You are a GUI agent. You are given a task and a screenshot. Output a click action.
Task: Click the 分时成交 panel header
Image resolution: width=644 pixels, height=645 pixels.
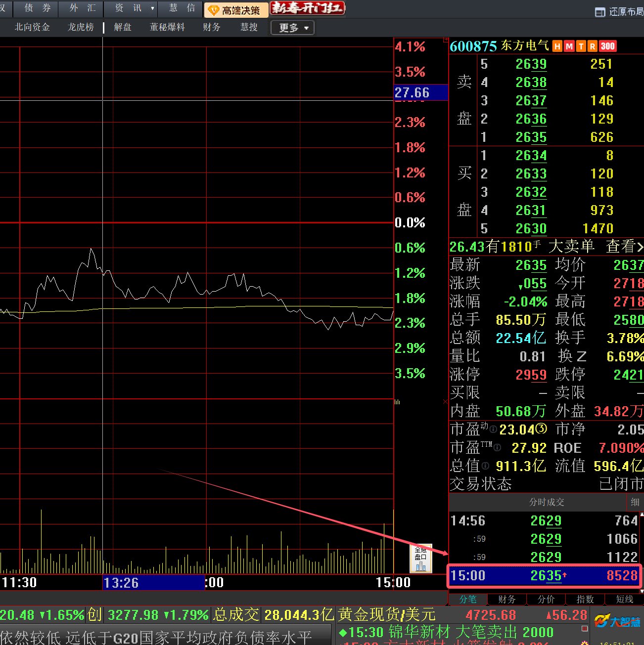pos(547,502)
